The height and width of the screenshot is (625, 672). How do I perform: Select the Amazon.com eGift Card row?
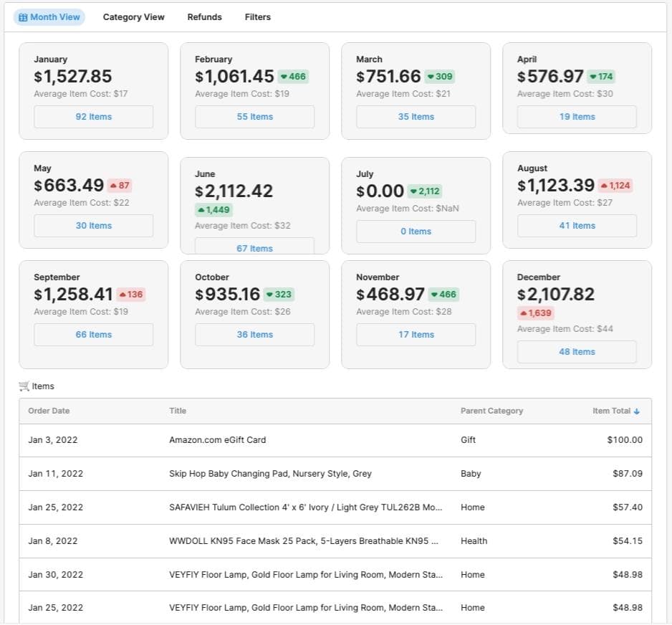pos(217,440)
